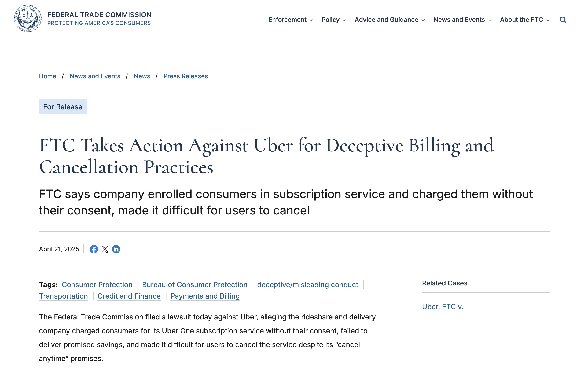Open Advice and Guidance dropdown
The image size is (588, 372).
pyautogui.click(x=390, y=20)
